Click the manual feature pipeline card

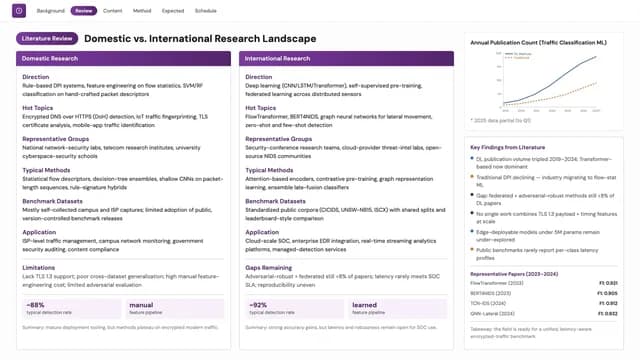[x=175, y=309]
